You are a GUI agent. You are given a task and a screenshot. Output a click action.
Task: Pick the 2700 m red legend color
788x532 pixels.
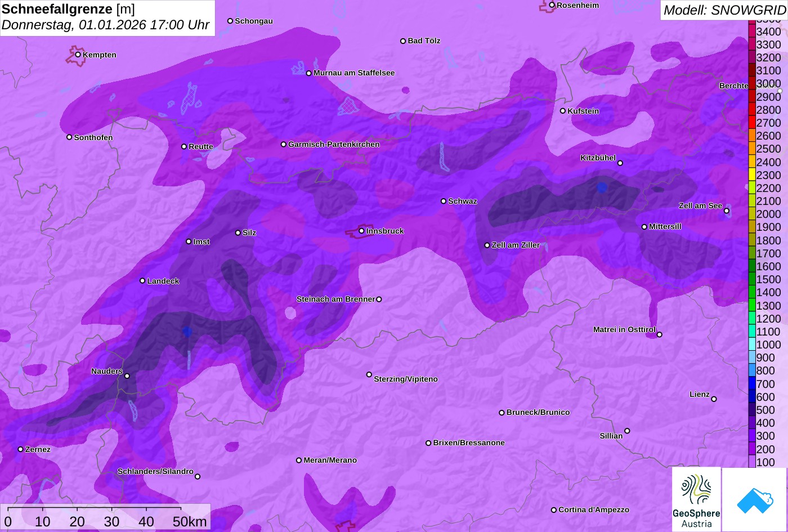[x=752, y=123]
